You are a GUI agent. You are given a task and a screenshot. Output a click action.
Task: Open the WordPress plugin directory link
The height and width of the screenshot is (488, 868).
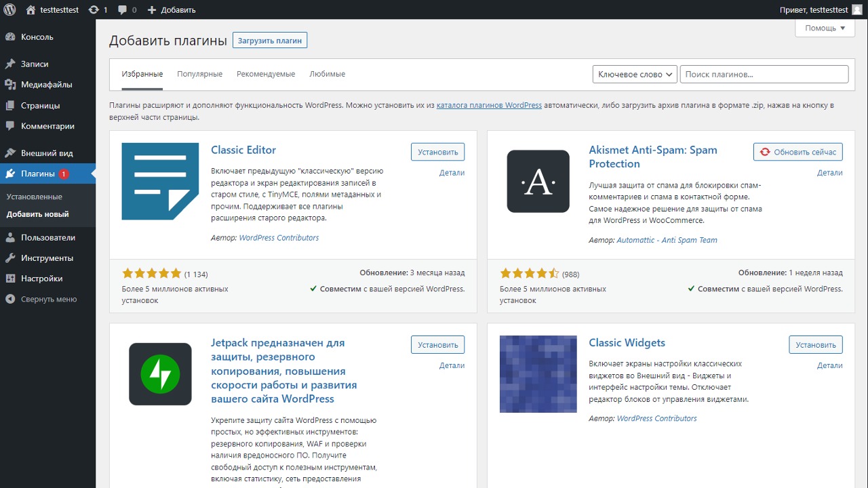(488, 105)
